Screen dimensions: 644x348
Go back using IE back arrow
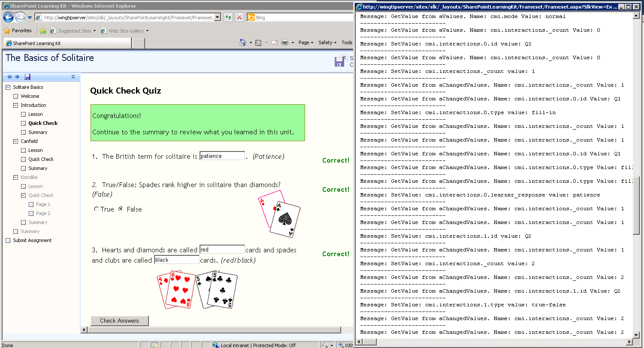click(x=8, y=18)
